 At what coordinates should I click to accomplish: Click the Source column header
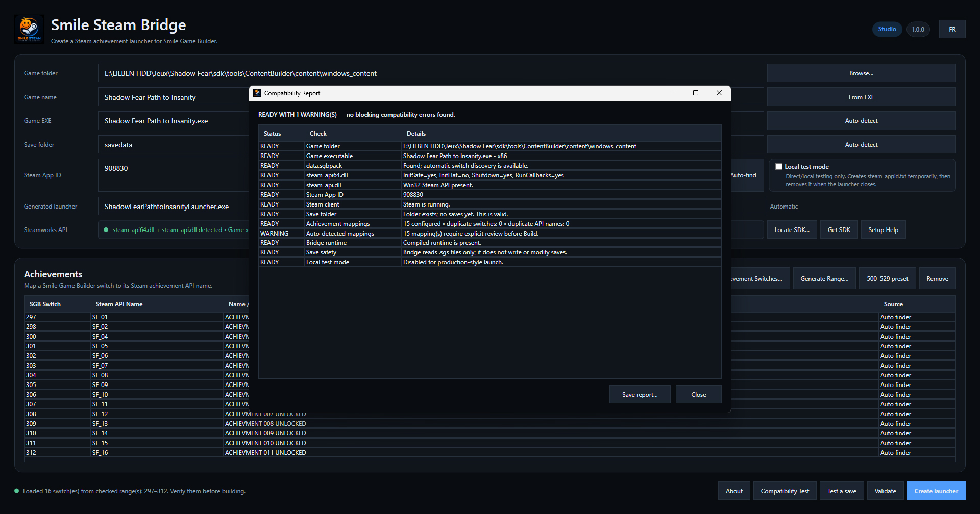pyautogui.click(x=917, y=304)
